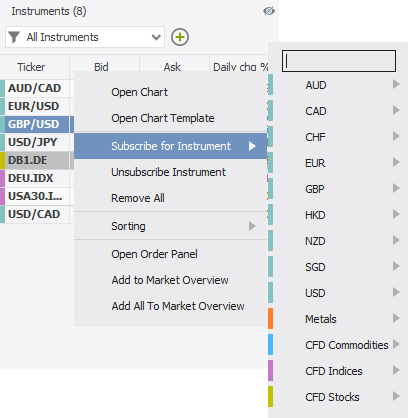
Task: Click the green plus add-instrument icon
Action: 180,37
